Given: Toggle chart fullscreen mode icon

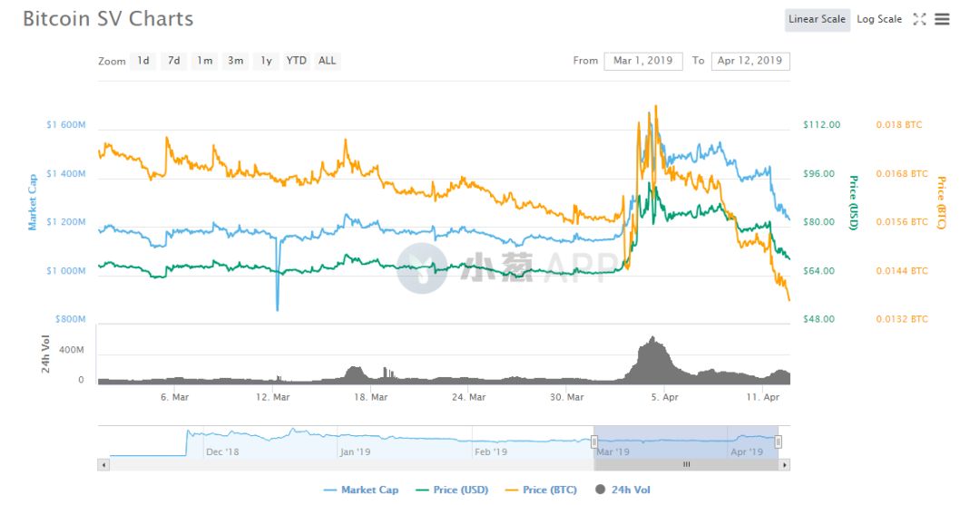Looking at the screenshot, I should tap(918, 19).
